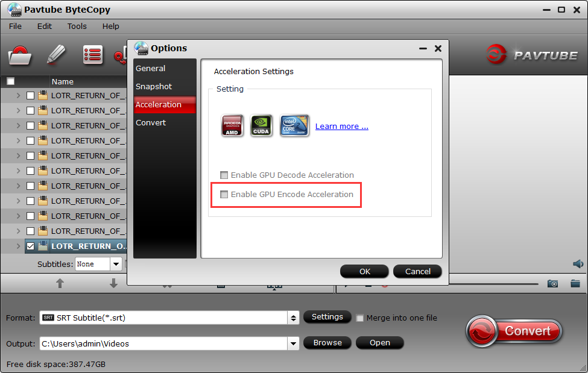Select the Acceleration options tab
This screenshot has height=373, width=588.
point(165,105)
